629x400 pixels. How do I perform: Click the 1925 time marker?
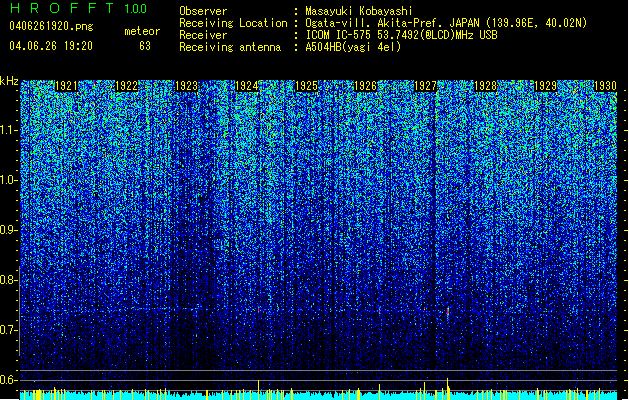point(306,86)
